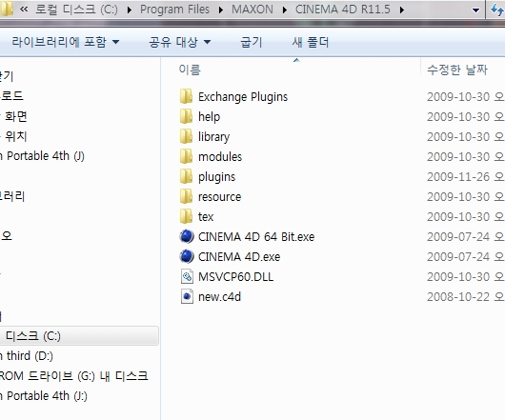The width and height of the screenshot is (505, 420).
Task: Click the 새 폴더 button
Action: (311, 42)
